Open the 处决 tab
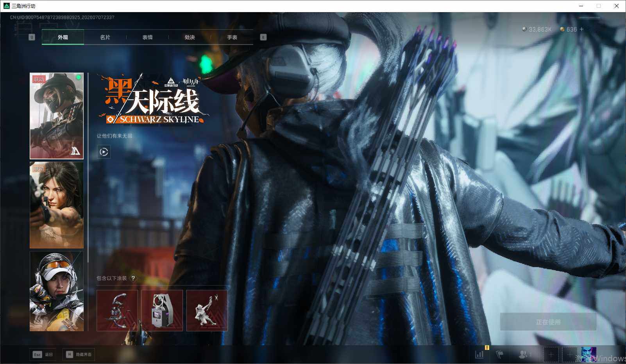Image resolution: width=626 pixels, height=364 pixels. (190, 37)
